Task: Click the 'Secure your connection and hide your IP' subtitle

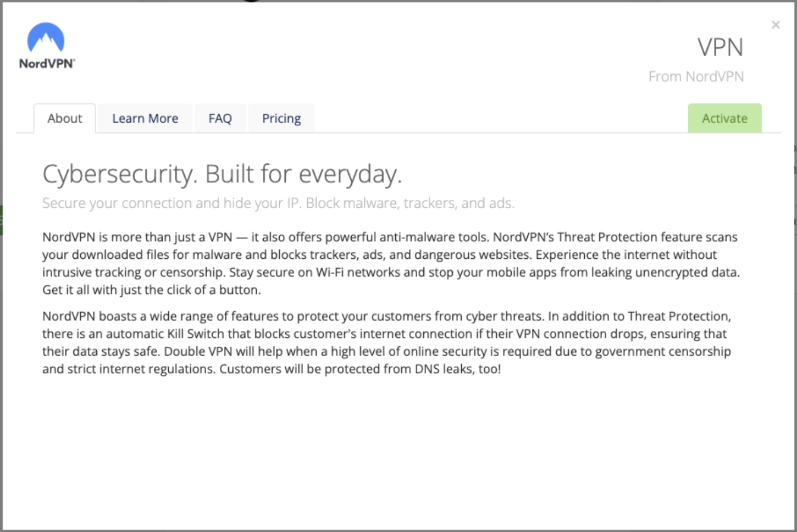Action: click(278, 203)
